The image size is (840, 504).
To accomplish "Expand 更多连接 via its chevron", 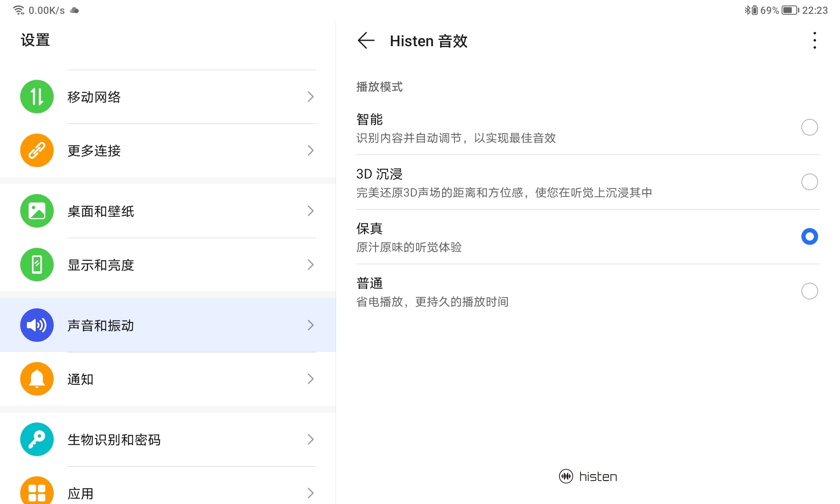I will point(310,150).
